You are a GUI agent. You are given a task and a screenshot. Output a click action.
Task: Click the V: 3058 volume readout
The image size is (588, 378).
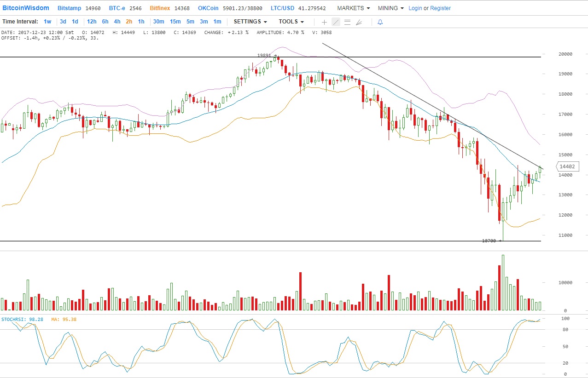click(322, 33)
